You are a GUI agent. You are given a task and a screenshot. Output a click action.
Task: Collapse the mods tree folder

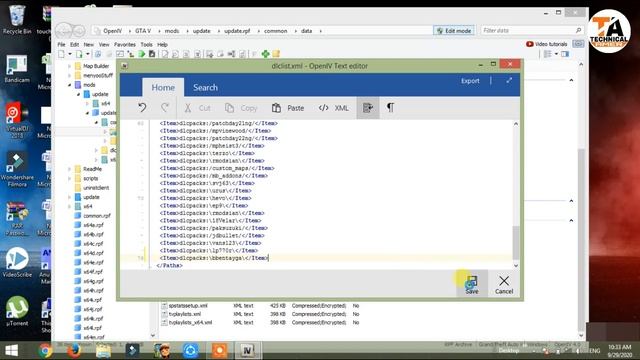pos(70,84)
